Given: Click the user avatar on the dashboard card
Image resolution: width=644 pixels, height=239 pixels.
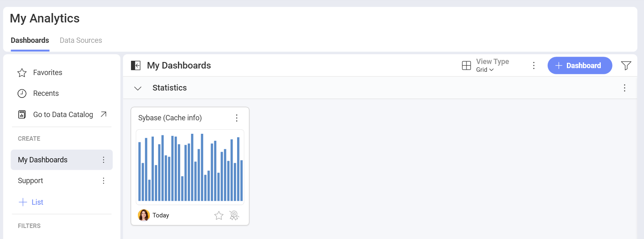Looking at the screenshot, I should pos(144,215).
